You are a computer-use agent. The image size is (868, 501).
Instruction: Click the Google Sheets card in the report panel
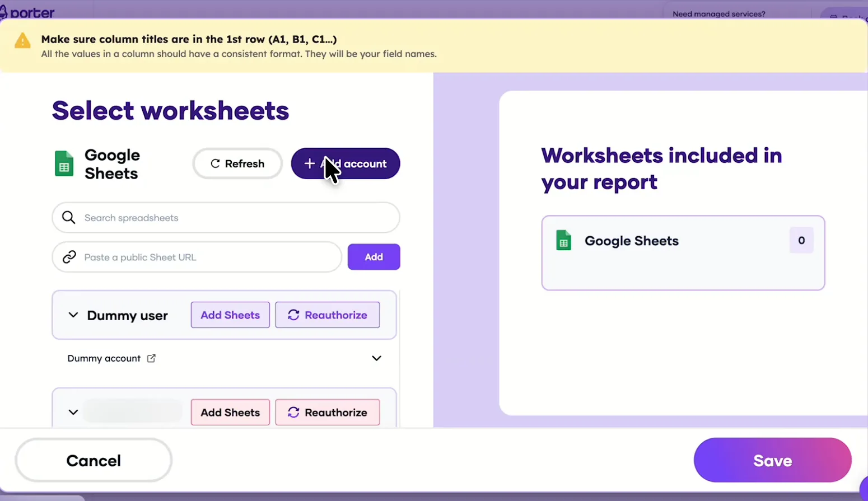683,253
